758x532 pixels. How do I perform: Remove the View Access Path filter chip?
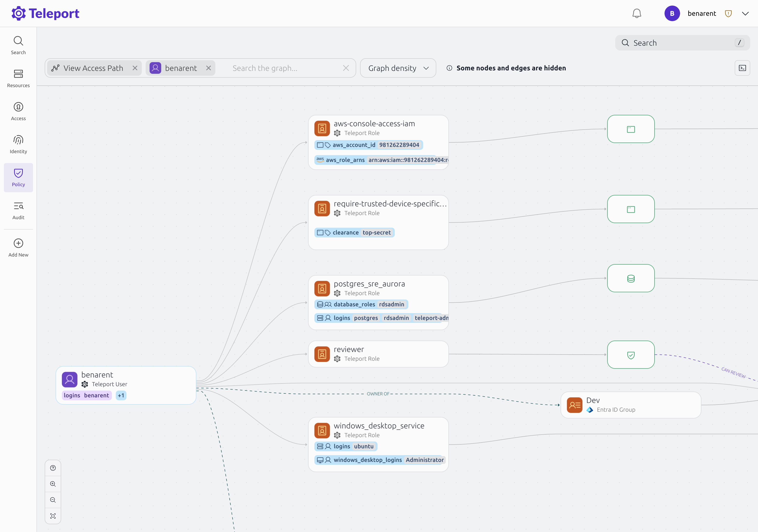click(135, 68)
